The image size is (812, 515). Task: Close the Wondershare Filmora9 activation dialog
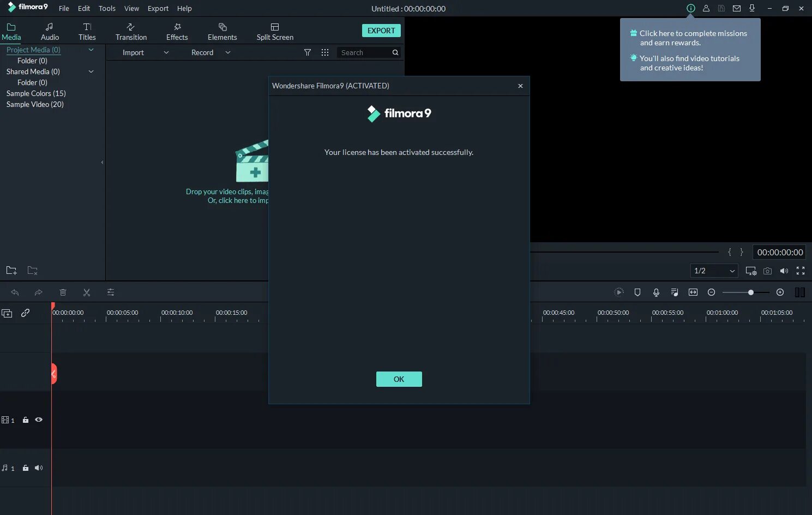click(520, 86)
